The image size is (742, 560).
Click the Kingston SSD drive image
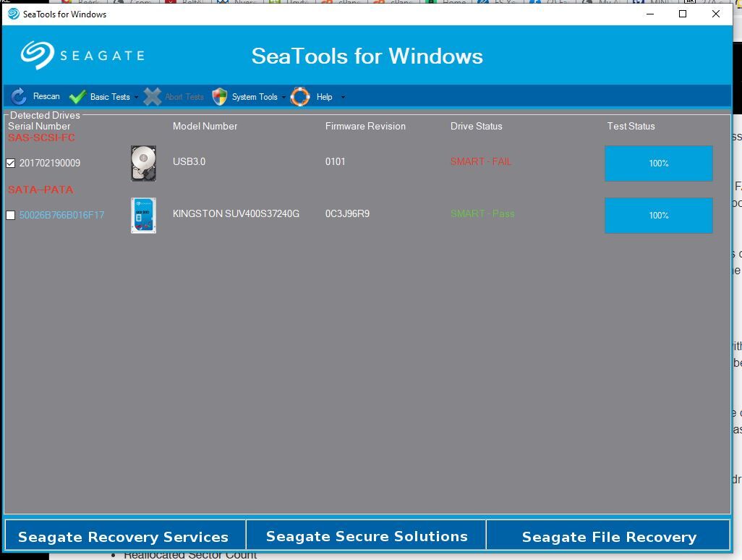(x=143, y=216)
